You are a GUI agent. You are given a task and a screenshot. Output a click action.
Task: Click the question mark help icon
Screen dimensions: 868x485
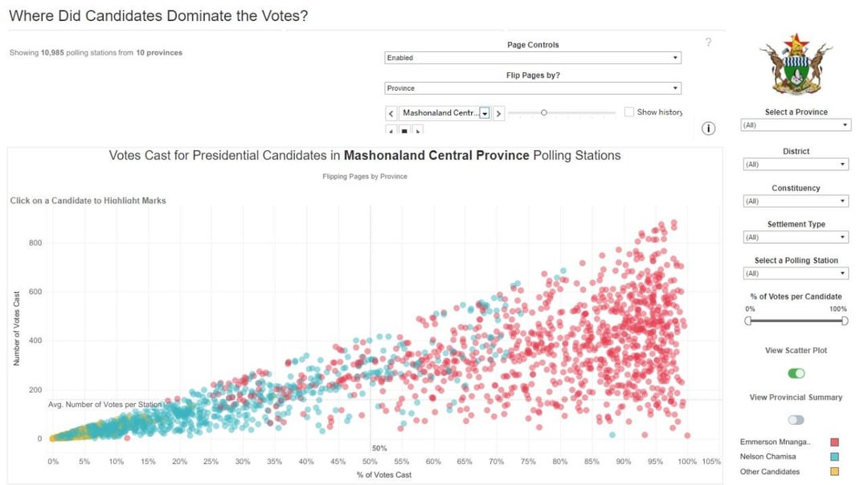(x=708, y=42)
